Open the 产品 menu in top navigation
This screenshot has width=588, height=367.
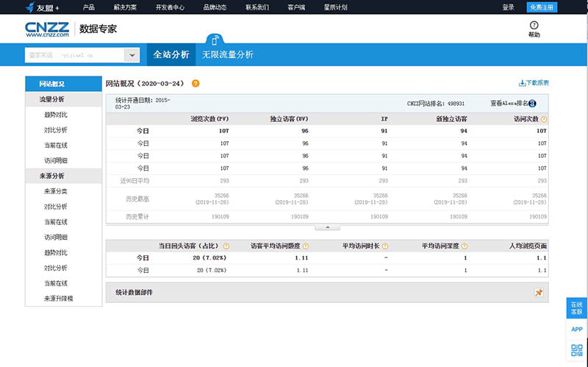pos(88,7)
